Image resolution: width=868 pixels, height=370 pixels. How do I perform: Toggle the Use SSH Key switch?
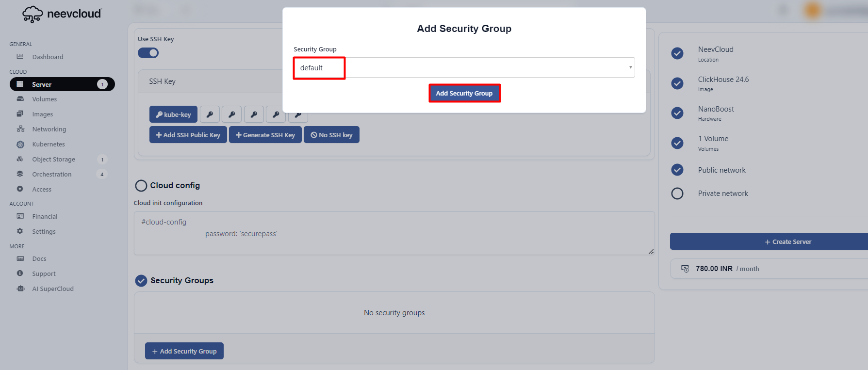click(148, 53)
